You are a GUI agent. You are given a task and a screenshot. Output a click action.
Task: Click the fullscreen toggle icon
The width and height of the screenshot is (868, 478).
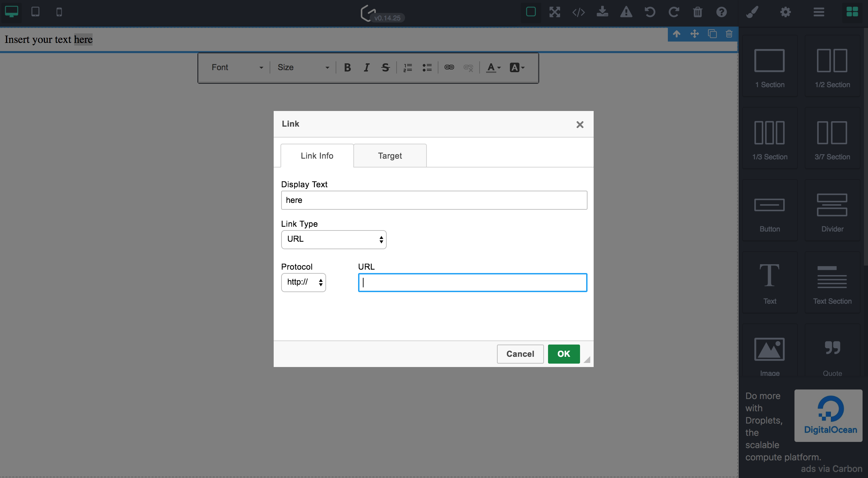(554, 12)
